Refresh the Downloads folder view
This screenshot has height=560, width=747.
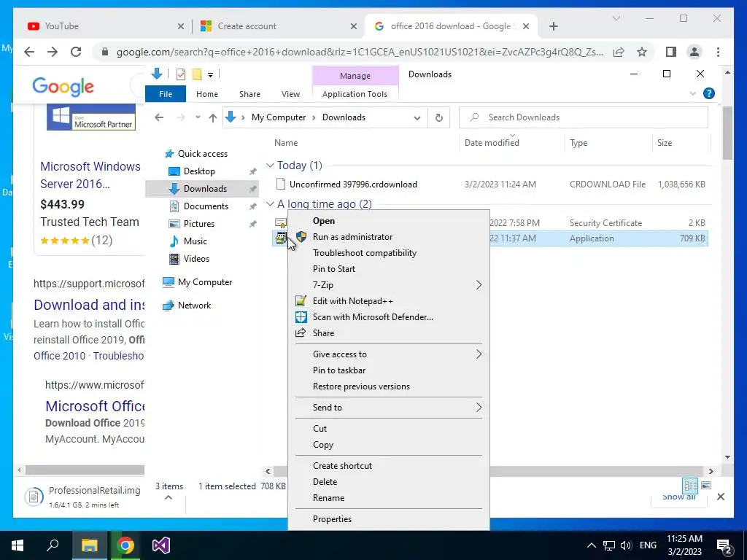(x=438, y=117)
